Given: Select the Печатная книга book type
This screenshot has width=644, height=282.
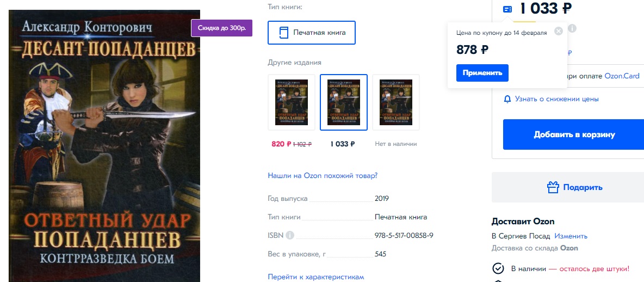Looking at the screenshot, I should pos(312,33).
